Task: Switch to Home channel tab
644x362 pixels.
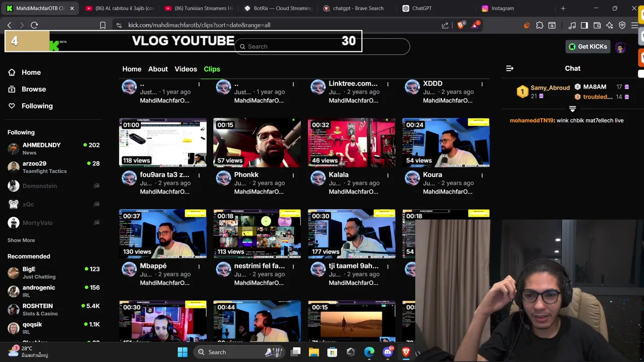Action: tap(132, 69)
